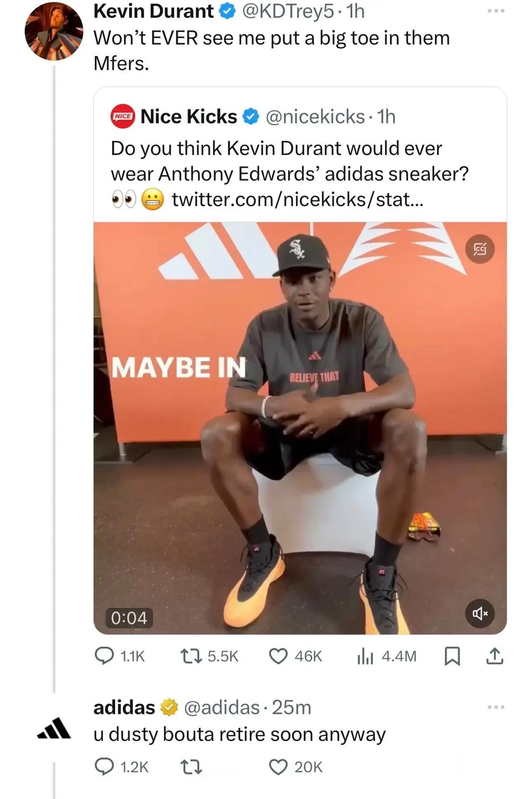This screenshot has width=532, height=799.
Task: Open more options on Kevin Durant's tweet
Action: [x=496, y=11]
